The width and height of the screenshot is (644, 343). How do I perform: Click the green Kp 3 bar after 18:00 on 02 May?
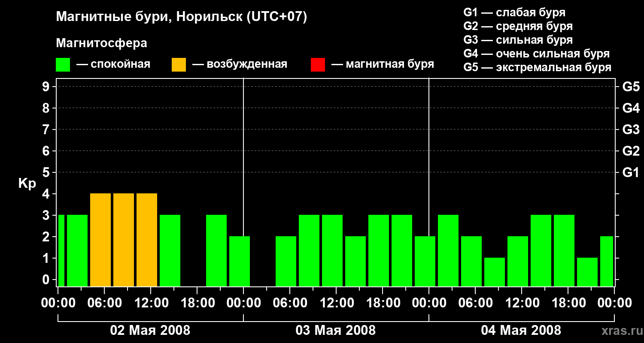(x=216, y=250)
